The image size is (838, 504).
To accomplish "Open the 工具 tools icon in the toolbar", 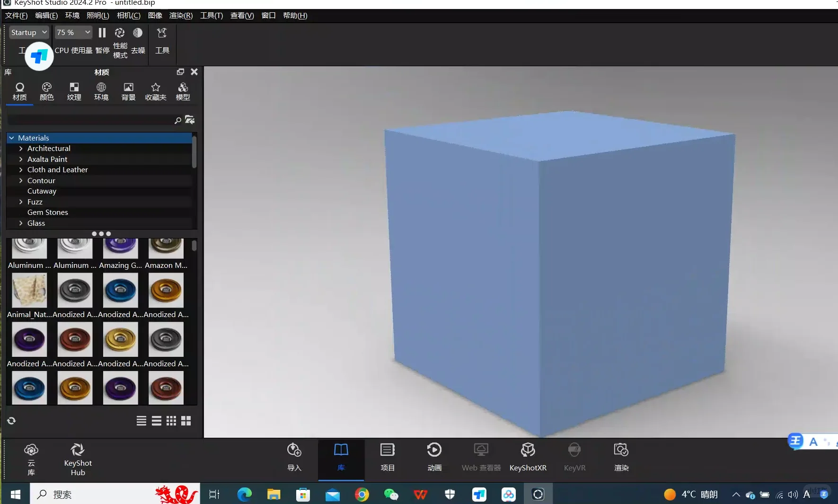I will pyautogui.click(x=162, y=33).
